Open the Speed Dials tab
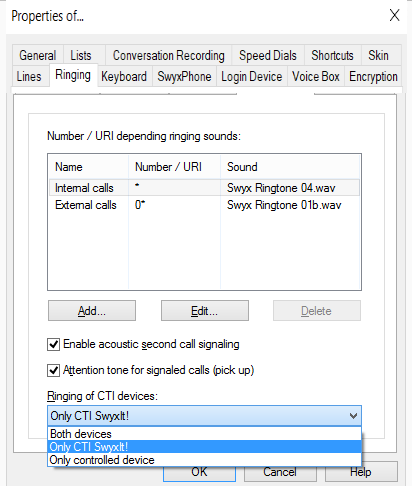The height and width of the screenshot is (486, 412). pos(268,55)
